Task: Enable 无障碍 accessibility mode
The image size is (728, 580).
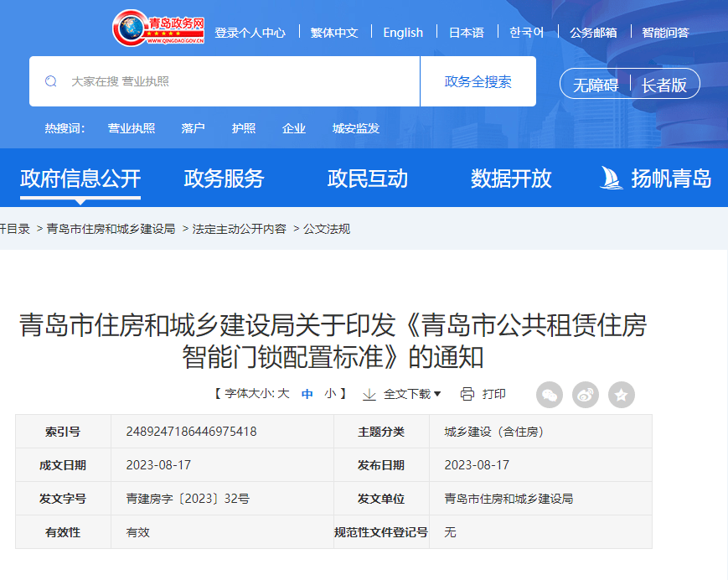Action: pos(596,85)
